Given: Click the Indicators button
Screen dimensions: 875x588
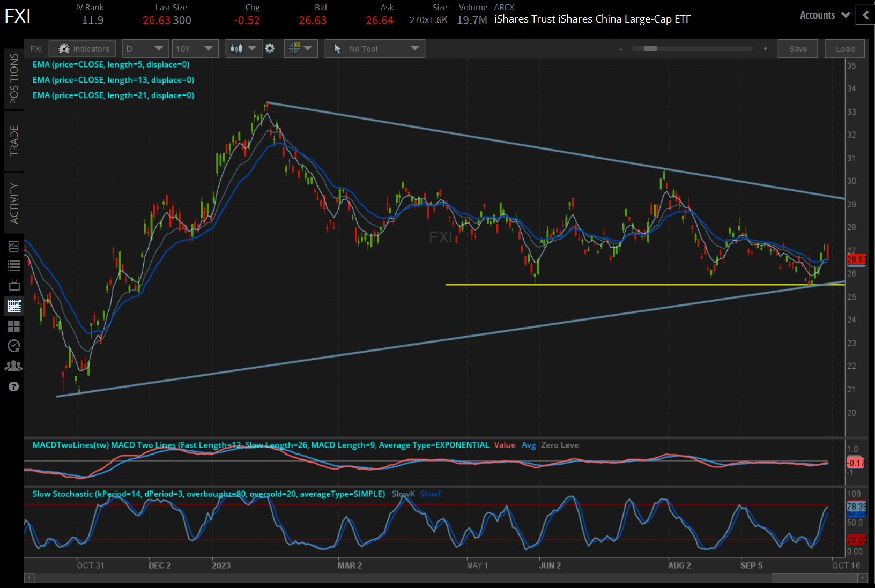Looking at the screenshot, I should click(x=83, y=49).
